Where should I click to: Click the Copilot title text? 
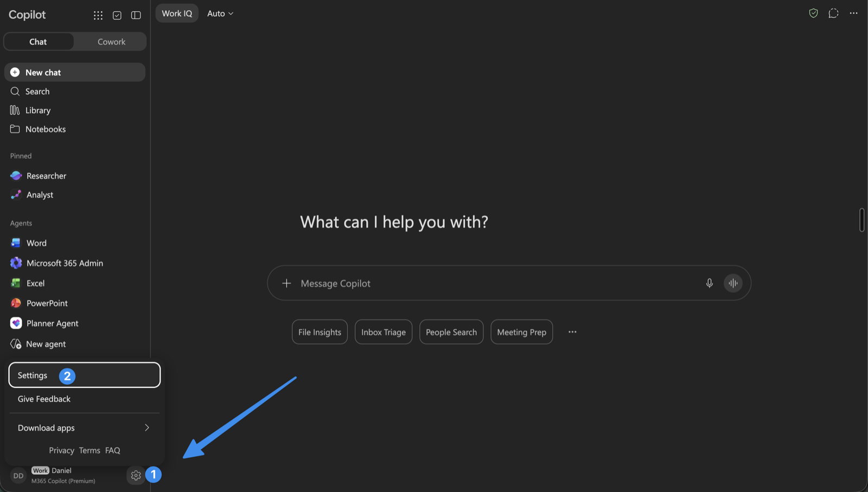coord(27,15)
